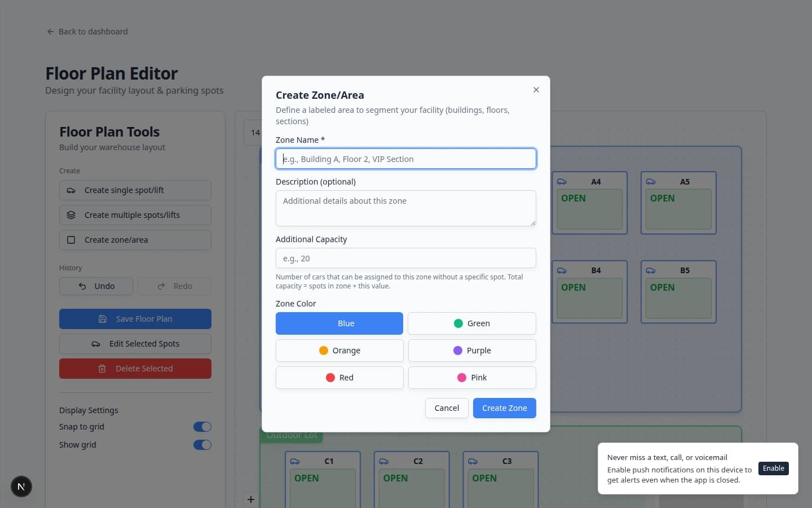The height and width of the screenshot is (508, 812).
Task: Select Orange zone color
Action: pyautogui.click(x=339, y=351)
